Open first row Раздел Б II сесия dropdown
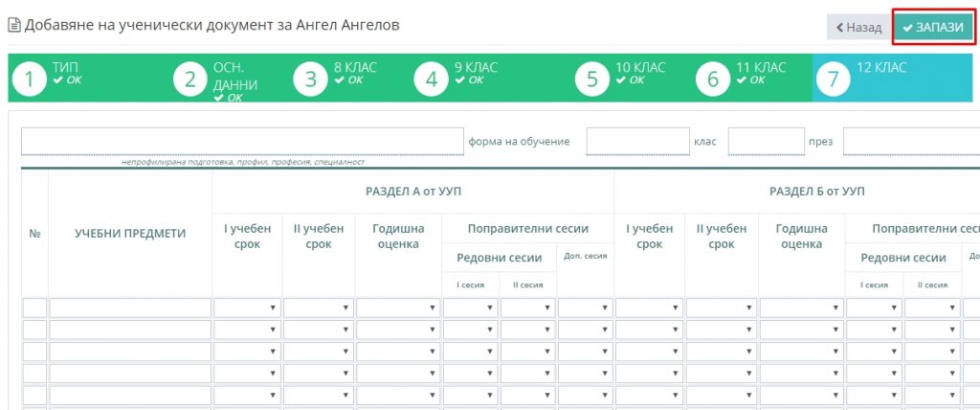Viewport: 980px width, 410px height. coord(932,307)
